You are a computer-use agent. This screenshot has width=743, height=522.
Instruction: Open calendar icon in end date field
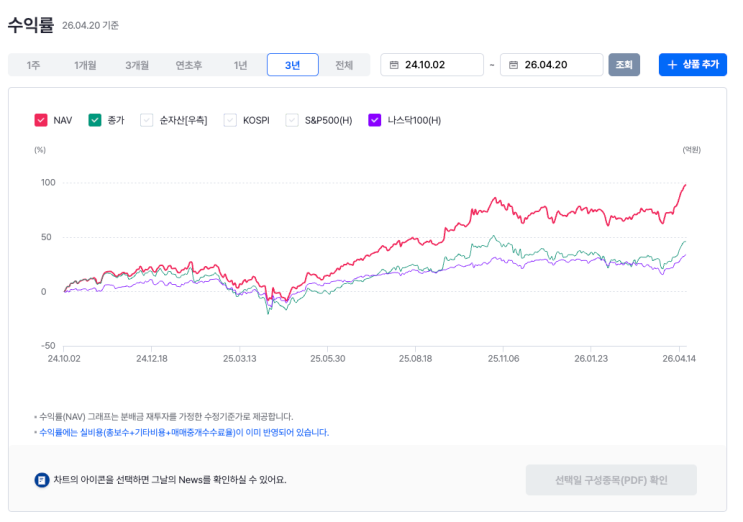pyautogui.click(x=513, y=65)
